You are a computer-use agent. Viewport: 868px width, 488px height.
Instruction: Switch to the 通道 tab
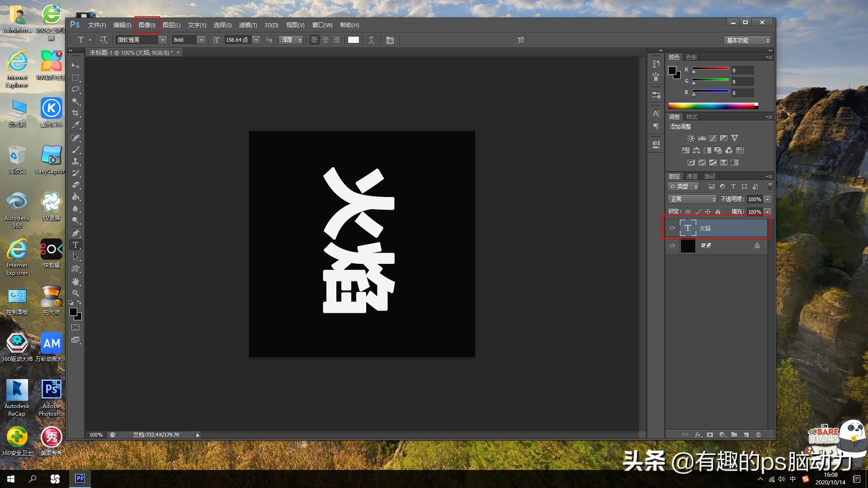pos(692,177)
